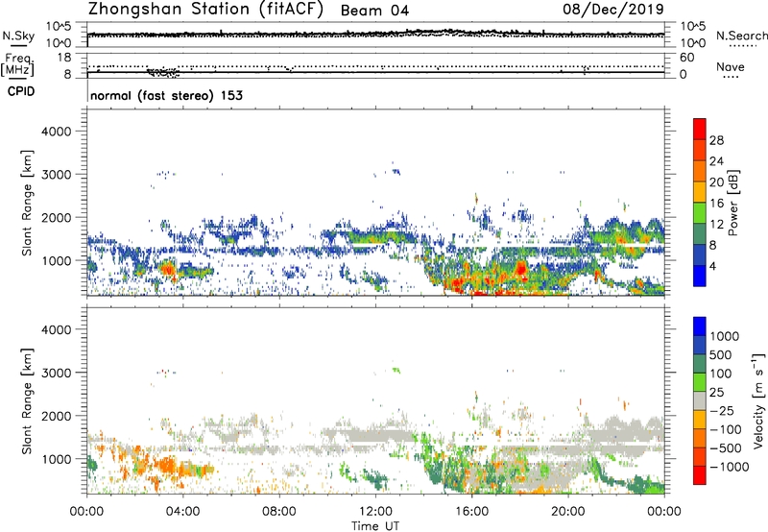Click the '4' tick on power colorbar
This screenshot has height=532, width=768.
pos(713,267)
